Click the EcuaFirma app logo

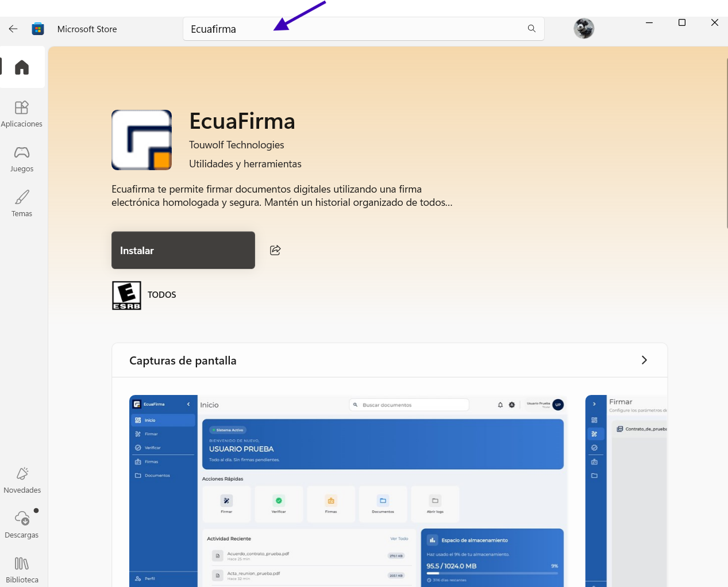click(x=142, y=140)
